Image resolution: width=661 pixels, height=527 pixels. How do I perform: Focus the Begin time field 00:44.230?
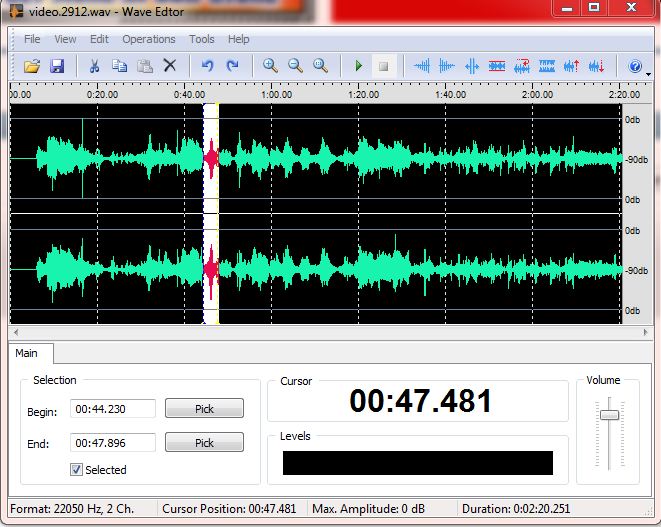pos(113,409)
